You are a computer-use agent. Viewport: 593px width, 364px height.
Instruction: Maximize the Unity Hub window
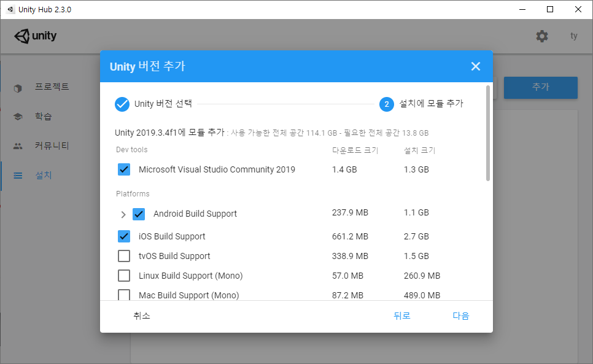(550, 9)
